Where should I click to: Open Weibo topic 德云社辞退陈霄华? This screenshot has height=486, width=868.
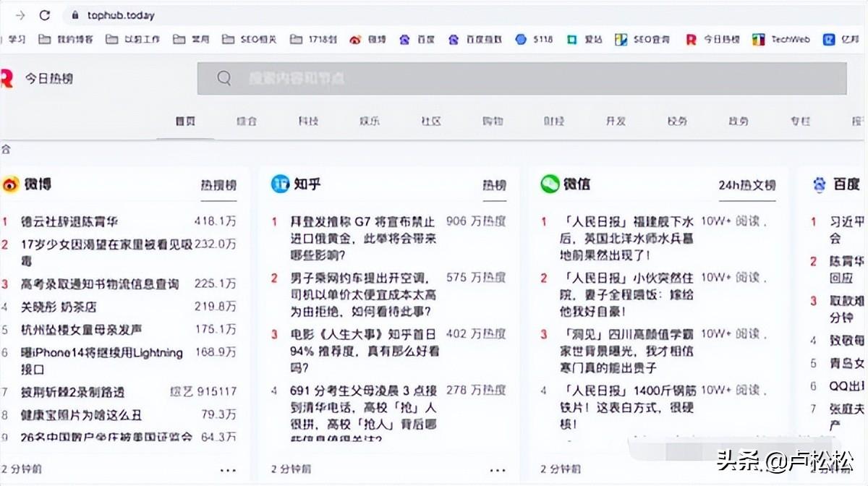[x=69, y=221]
